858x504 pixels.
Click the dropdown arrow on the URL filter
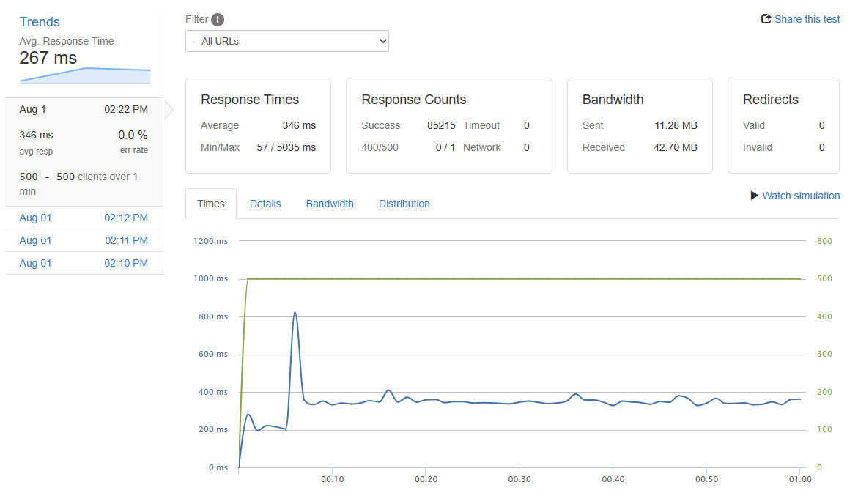tap(380, 41)
